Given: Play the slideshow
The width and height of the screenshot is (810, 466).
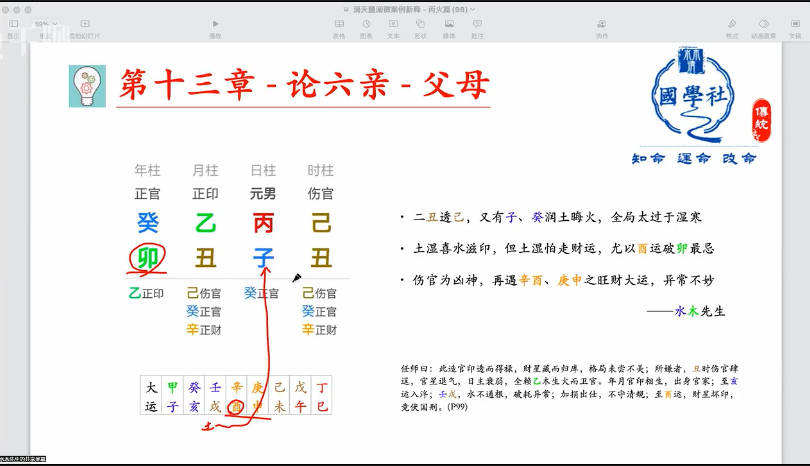Looking at the screenshot, I should tap(215, 23).
